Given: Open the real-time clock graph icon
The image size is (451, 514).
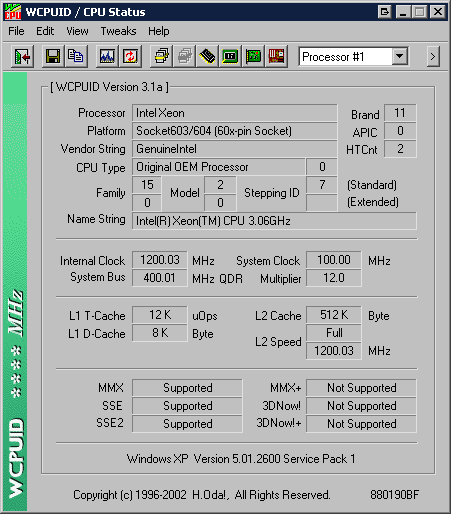Looking at the screenshot, I should tap(107, 57).
